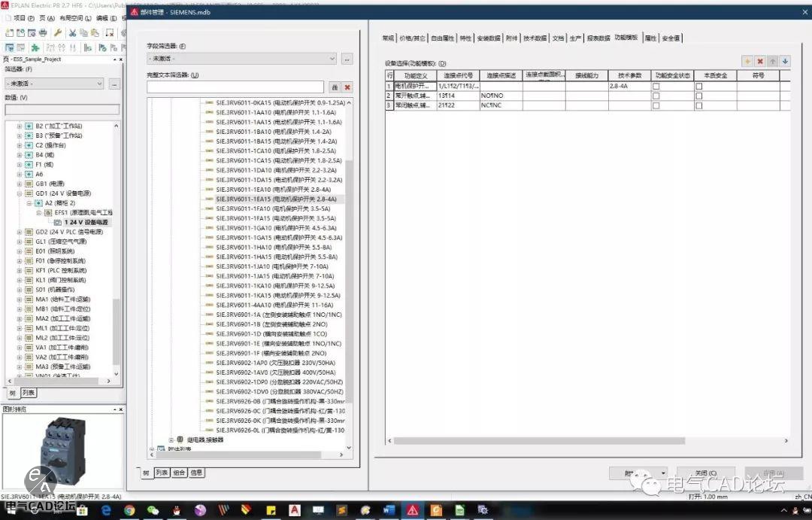Select SIE.3RV6011-1FA10 in parts tree
This screenshot has width=812, height=520.
click(x=273, y=209)
